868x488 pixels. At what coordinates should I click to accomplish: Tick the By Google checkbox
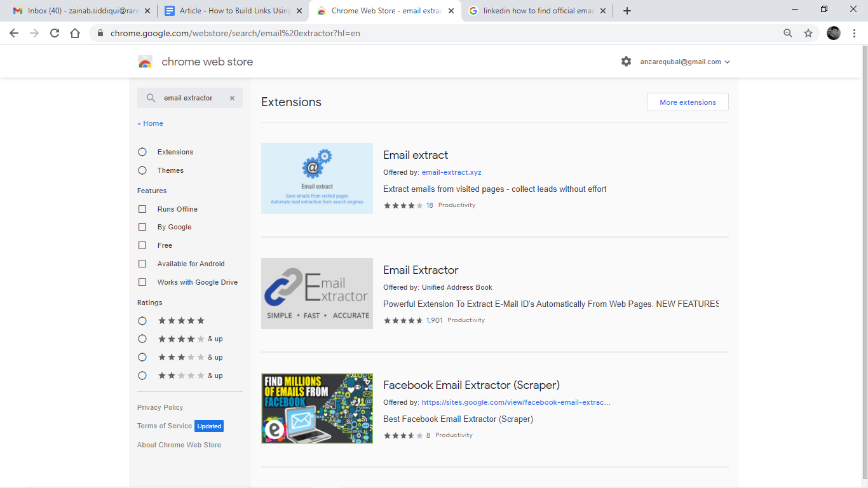tap(142, 227)
